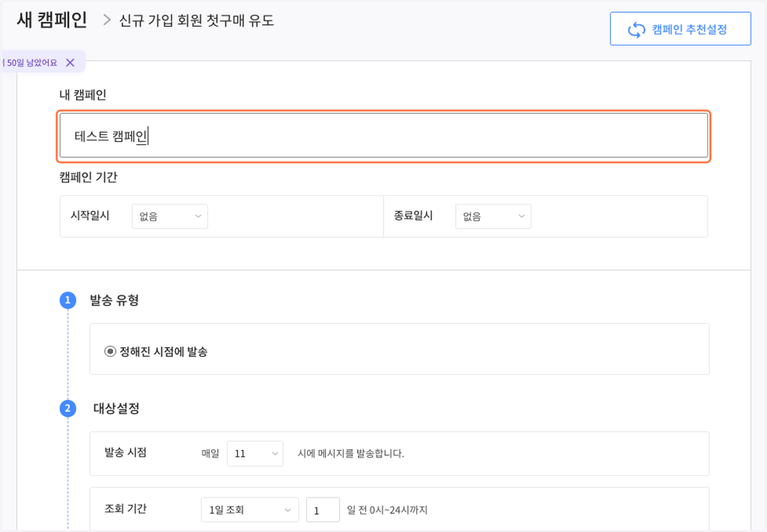The height and width of the screenshot is (532, 767).
Task: Dismiss the 50일 남았어요 banner with X
Action: pyautogui.click(x=70, y=63)
